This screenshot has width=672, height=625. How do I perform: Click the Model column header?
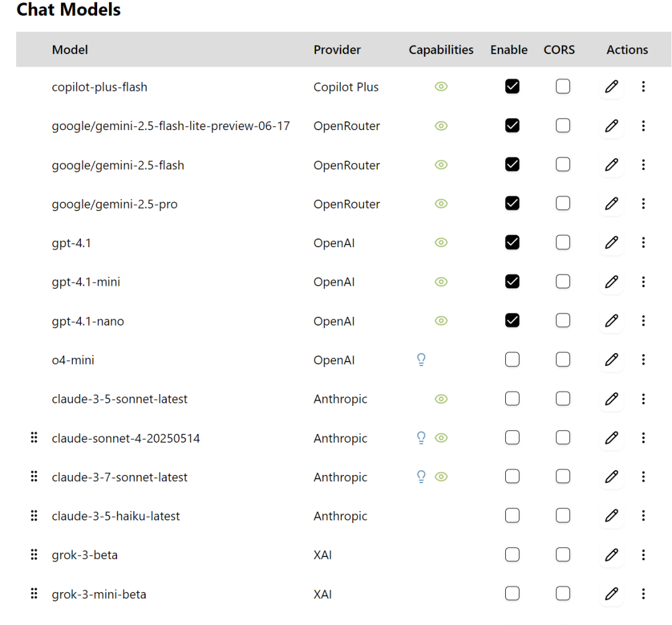point(70,50)
